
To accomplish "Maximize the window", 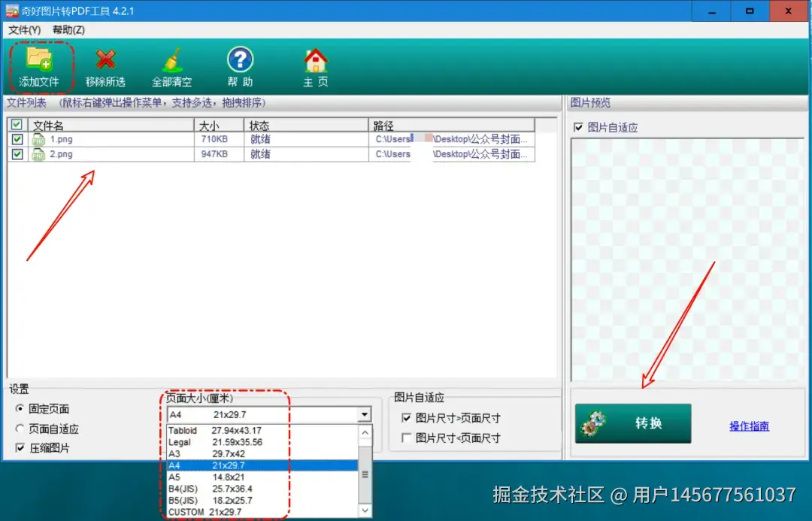I will click(750, 11).
